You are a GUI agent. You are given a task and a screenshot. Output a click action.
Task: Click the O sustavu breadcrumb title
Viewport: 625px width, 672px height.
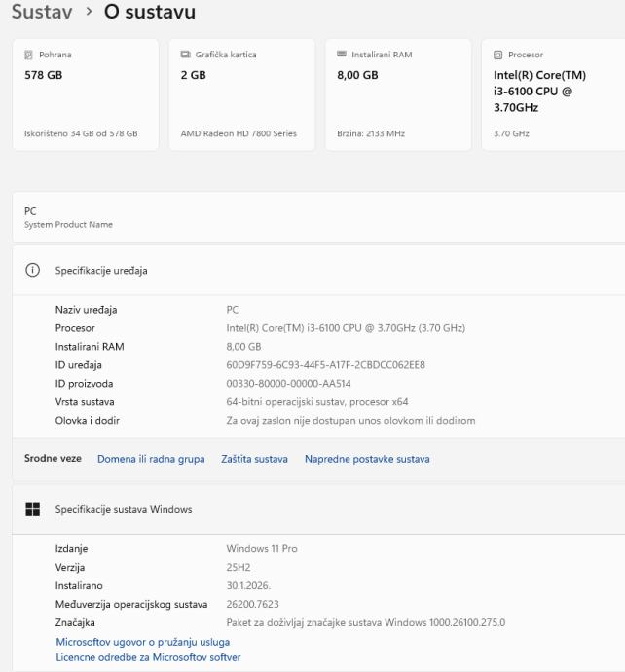click(149, 13)
